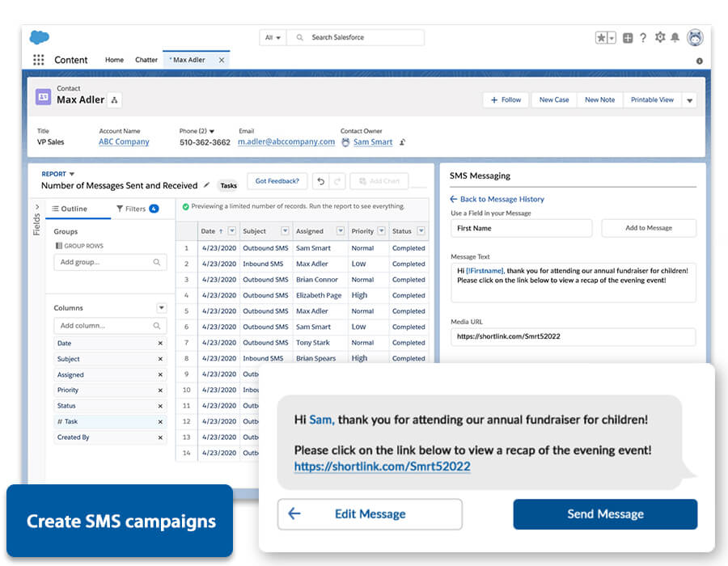The image size is (728, 566).
Task: Click the Search Salesforce field
Action: click(356, 37)
